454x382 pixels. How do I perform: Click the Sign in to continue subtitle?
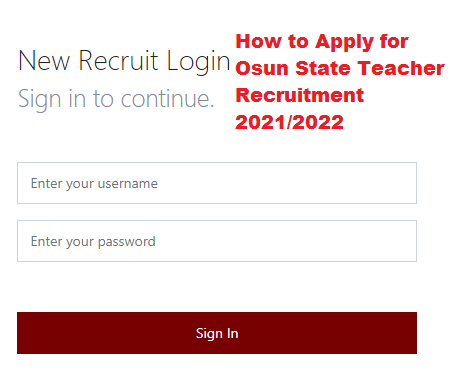point(116,100)
